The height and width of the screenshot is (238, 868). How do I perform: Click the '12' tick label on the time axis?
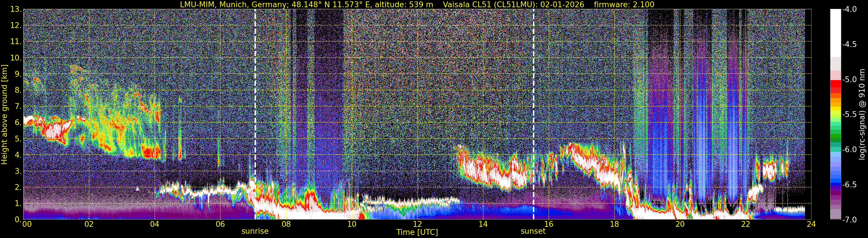[x=417, y=224]
